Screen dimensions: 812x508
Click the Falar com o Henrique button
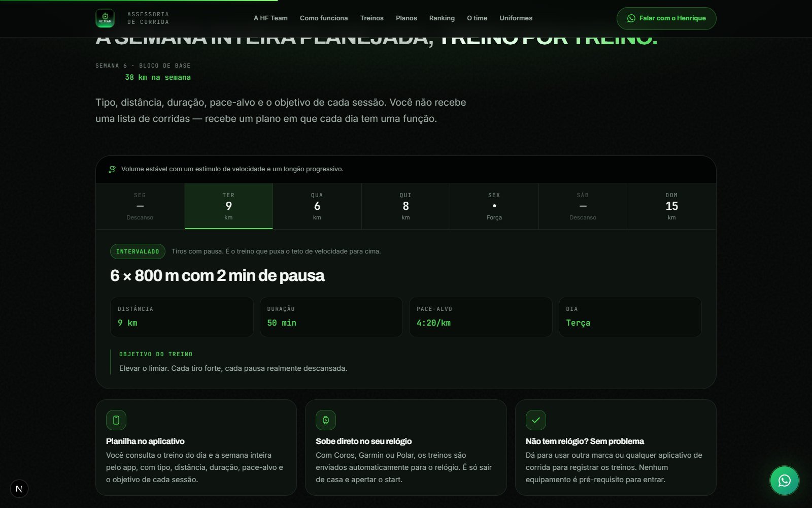point(666,18)
